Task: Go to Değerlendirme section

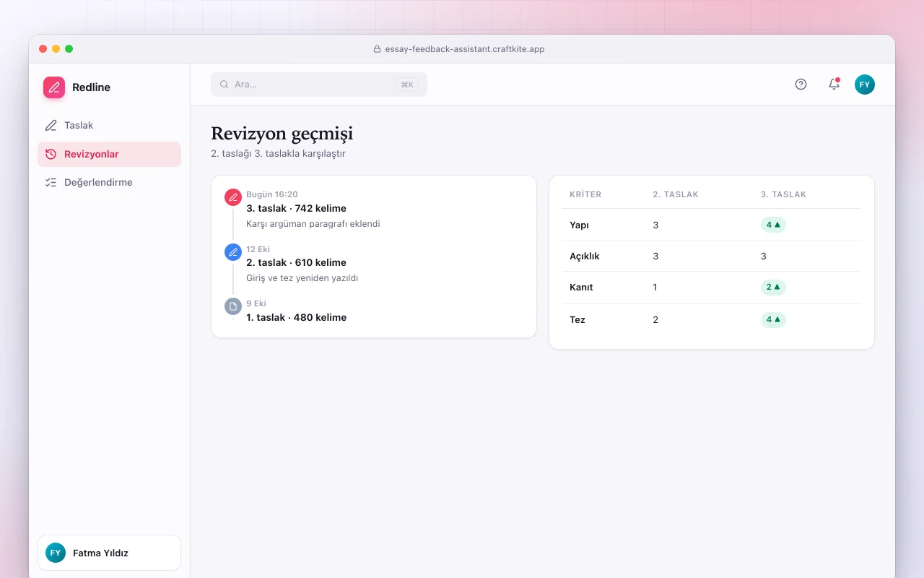Action: (x=109, y=183)
